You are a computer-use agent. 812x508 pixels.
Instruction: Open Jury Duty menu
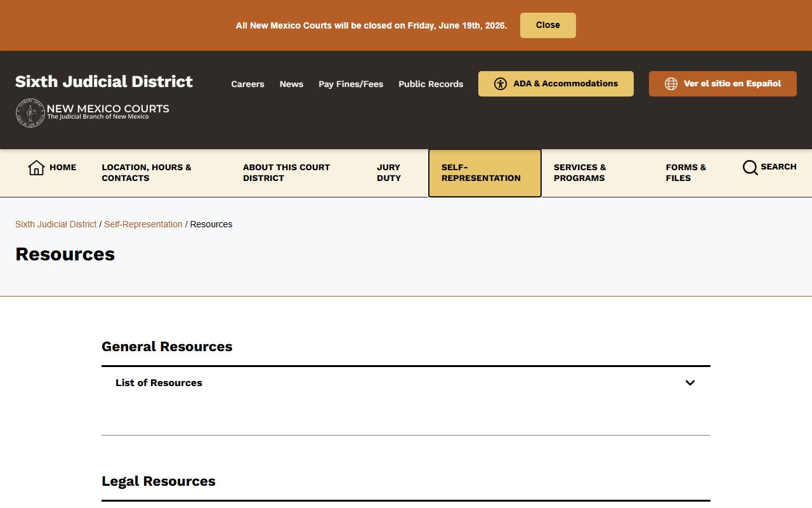click(389, 173)
